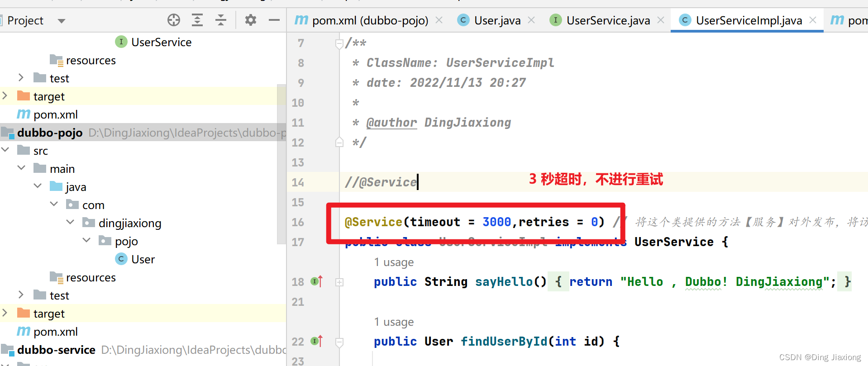Click the sayHello method name
This screenshot has width=868, height=366.
click(504, 282)
